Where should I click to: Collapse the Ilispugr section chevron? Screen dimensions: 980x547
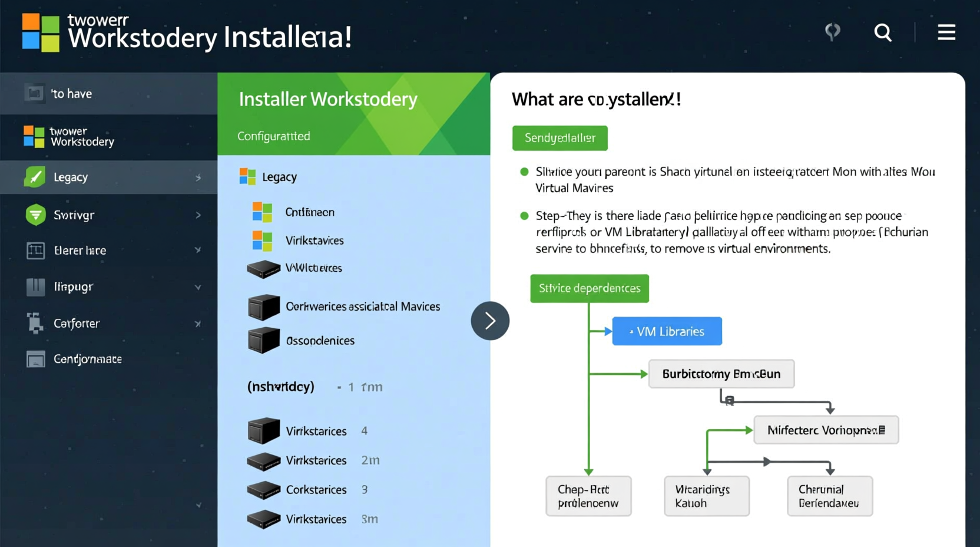coord(198,287)
